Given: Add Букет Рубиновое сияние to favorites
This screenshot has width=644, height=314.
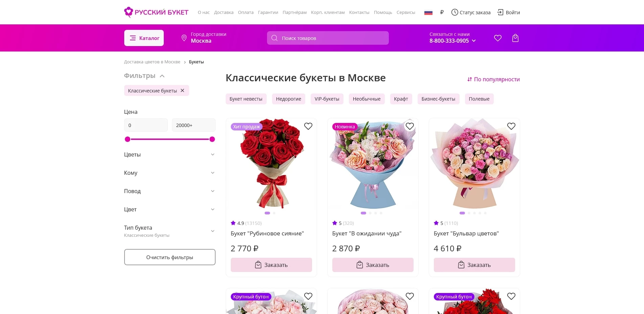Looking at the screenshot, I should (x=308, y=126).
